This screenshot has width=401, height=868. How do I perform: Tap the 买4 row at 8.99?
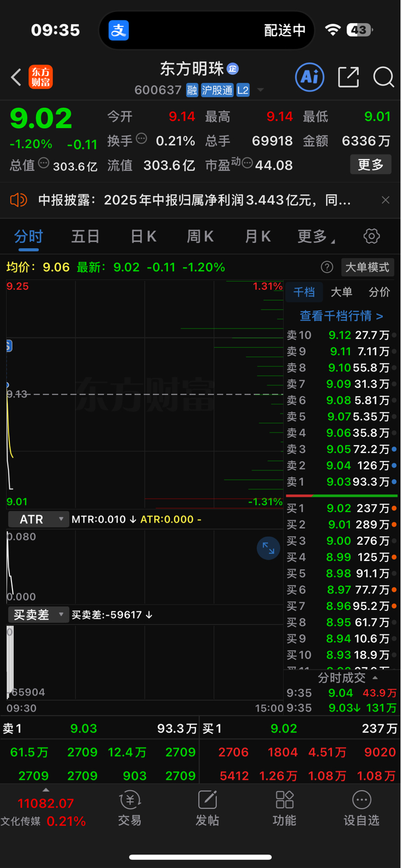coord(342,557)
